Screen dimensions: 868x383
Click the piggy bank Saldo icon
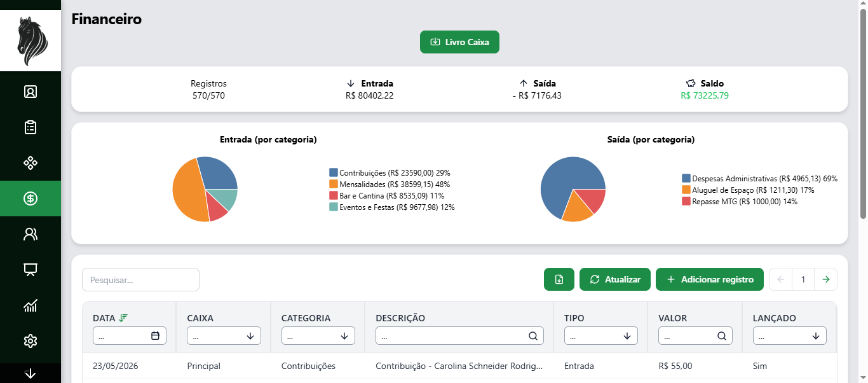[x=691, y=83]
